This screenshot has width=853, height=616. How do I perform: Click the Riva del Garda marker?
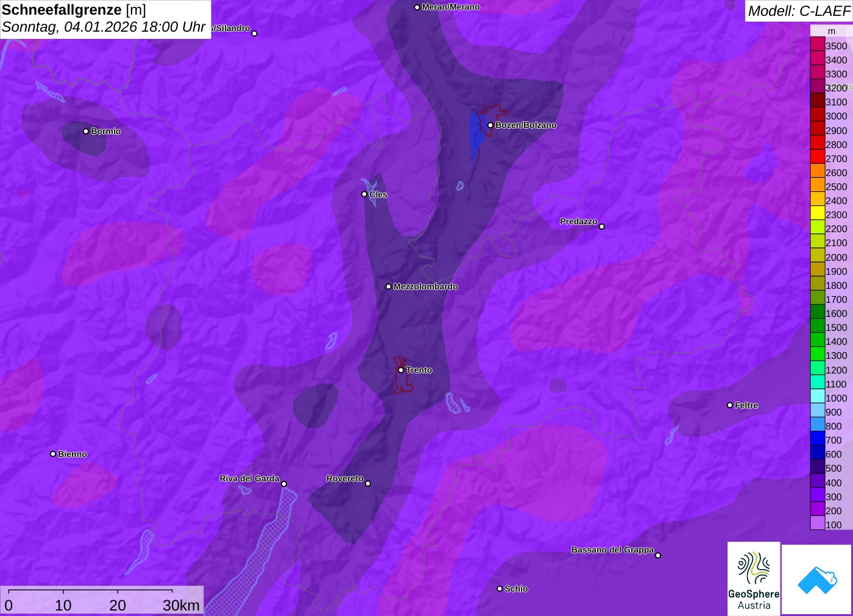(x=284, y=484)
